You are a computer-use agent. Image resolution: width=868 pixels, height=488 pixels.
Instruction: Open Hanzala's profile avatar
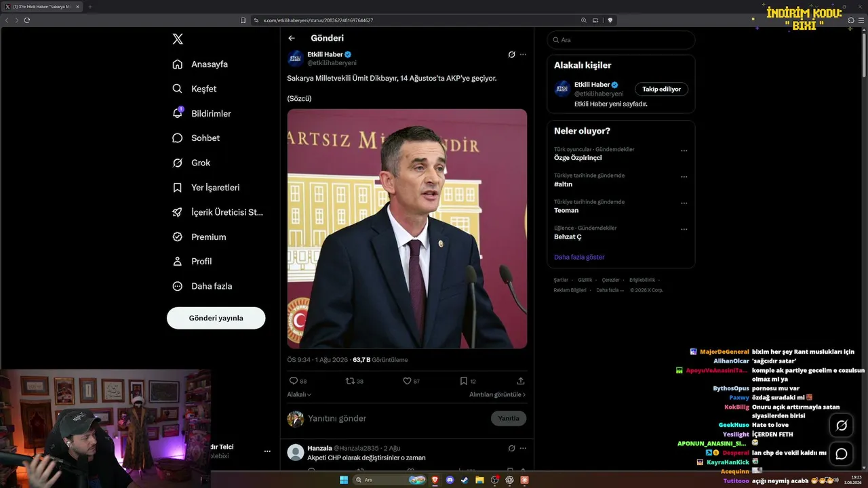coord(296,452)
